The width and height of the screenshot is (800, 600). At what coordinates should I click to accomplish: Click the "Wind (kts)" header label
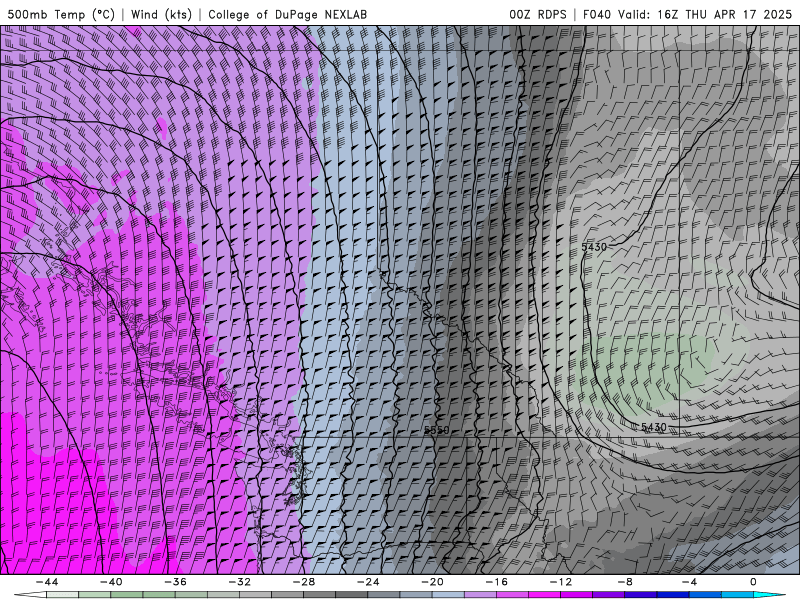161,14
